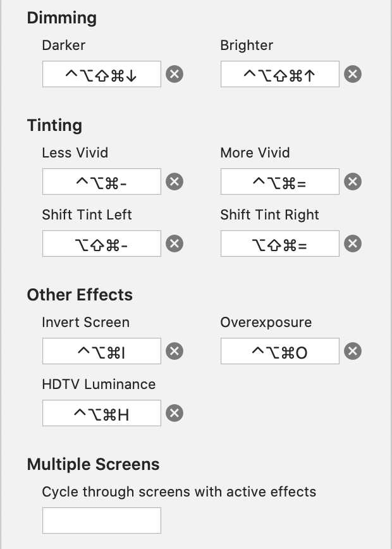This screenshot has height=549, width=392.
Task: Clear the Darker dimming shortcut
Action: pos(175,75)
